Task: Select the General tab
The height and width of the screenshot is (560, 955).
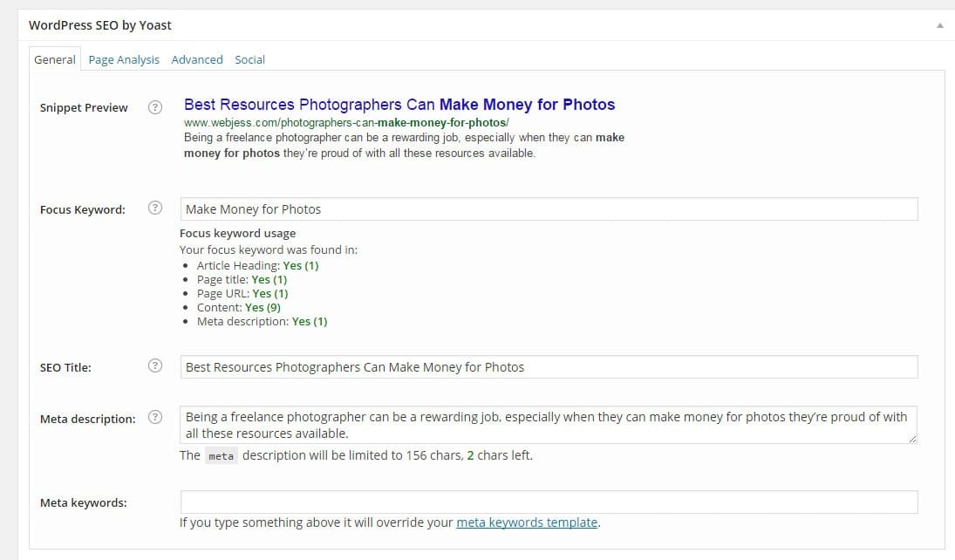Action: 55,59
